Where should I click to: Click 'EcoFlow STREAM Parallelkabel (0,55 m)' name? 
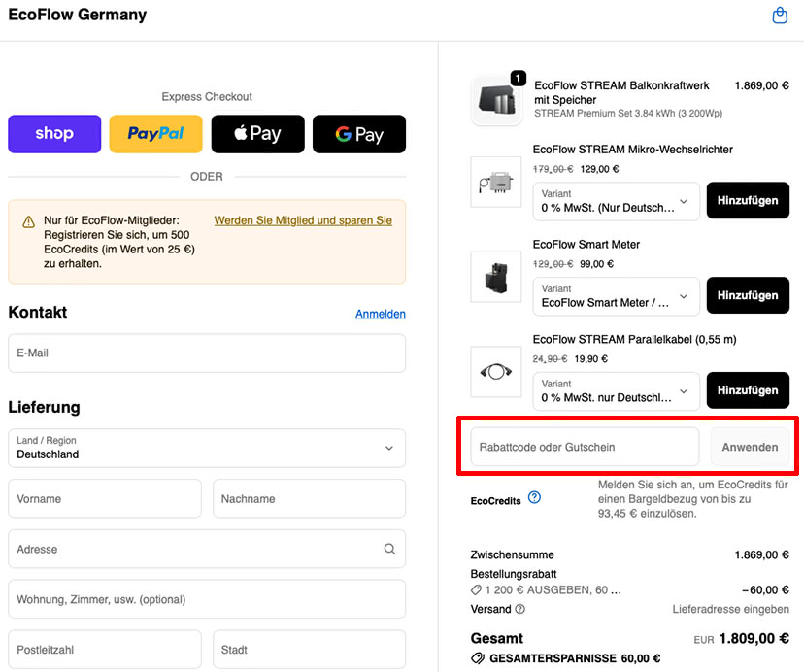pyautogui.click(x=635, y=339)
